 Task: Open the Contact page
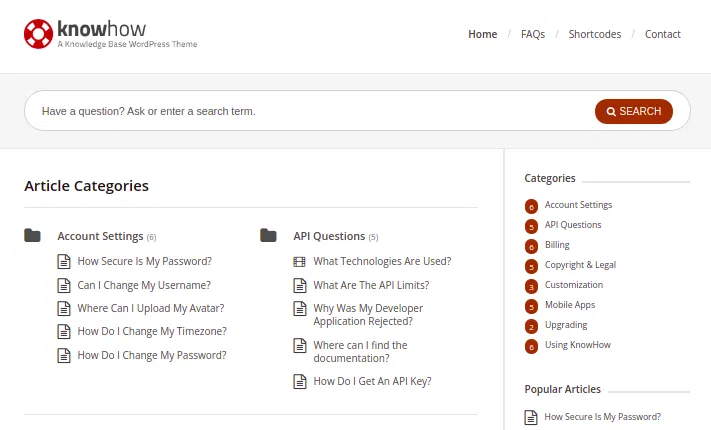coord(662,34)
